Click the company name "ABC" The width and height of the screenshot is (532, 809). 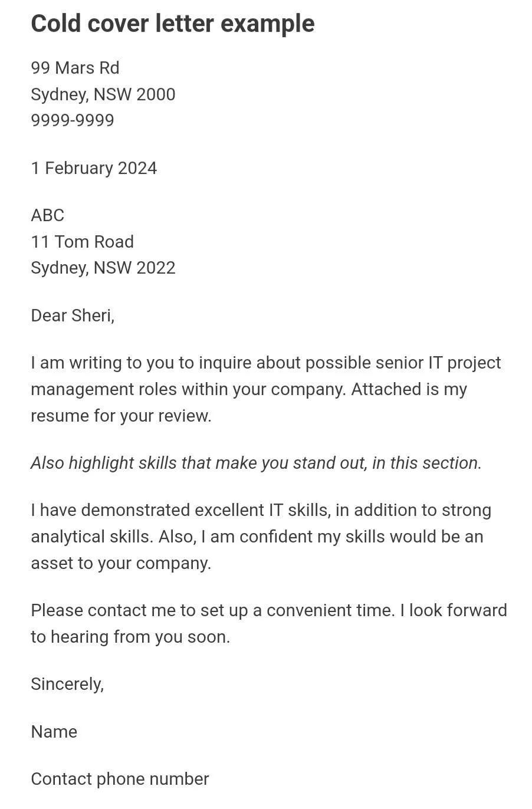click(47, 215)
